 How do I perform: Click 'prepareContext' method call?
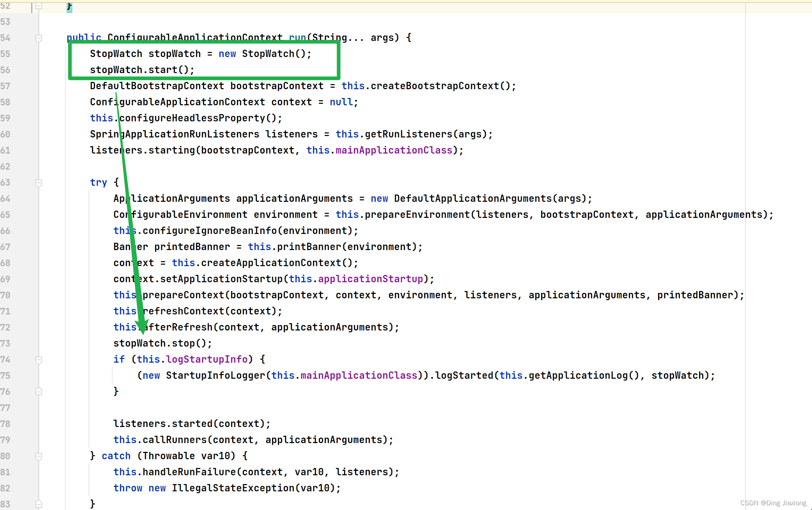coord(183,295)
